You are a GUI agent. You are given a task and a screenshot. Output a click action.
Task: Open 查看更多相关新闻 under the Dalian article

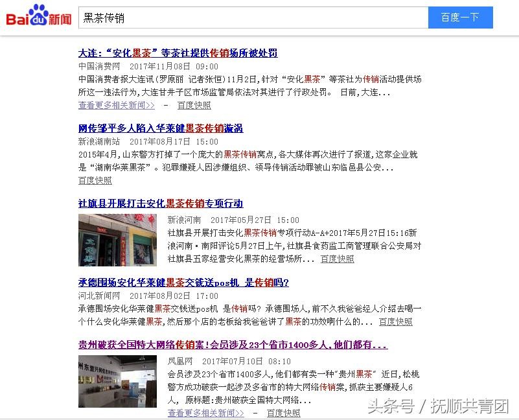117,105
